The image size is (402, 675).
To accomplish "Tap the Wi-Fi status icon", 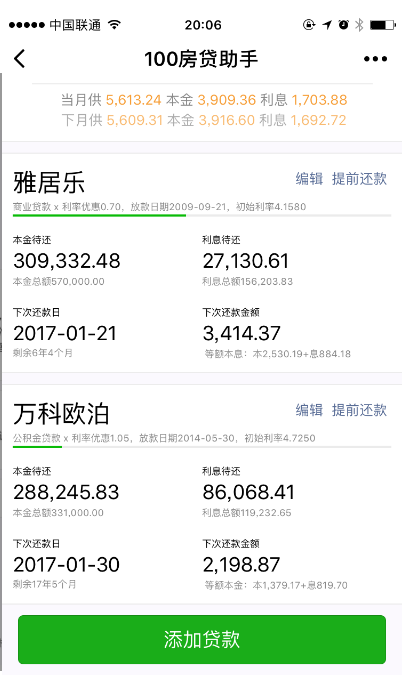I will 114,25.
